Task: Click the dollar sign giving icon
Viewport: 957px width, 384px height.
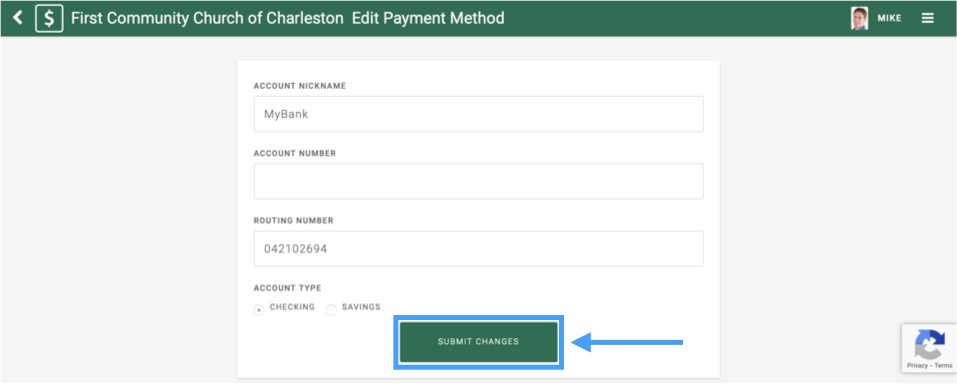Action: [x=49, y=18]
